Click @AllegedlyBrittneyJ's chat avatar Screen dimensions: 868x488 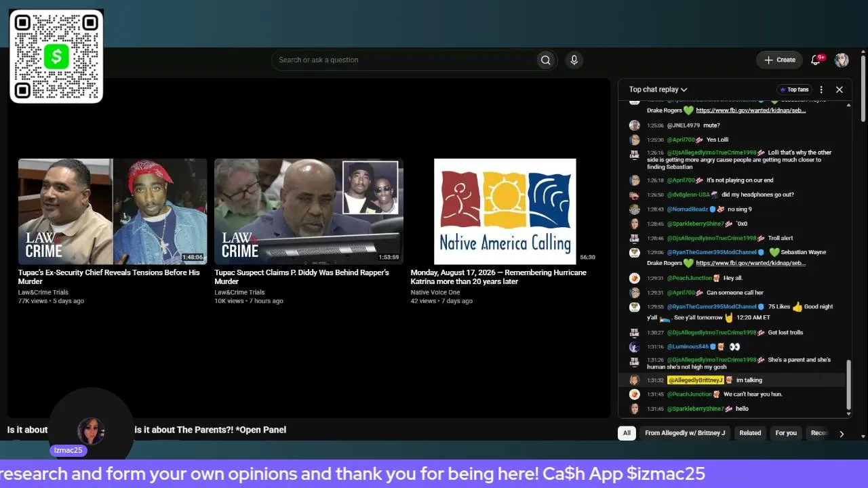point(634,380)
